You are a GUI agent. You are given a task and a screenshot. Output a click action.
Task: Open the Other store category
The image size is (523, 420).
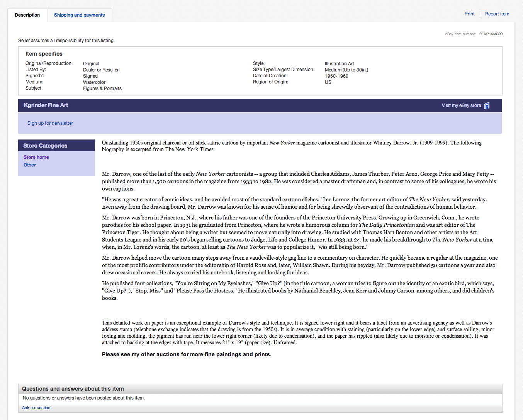coord(30,165)
